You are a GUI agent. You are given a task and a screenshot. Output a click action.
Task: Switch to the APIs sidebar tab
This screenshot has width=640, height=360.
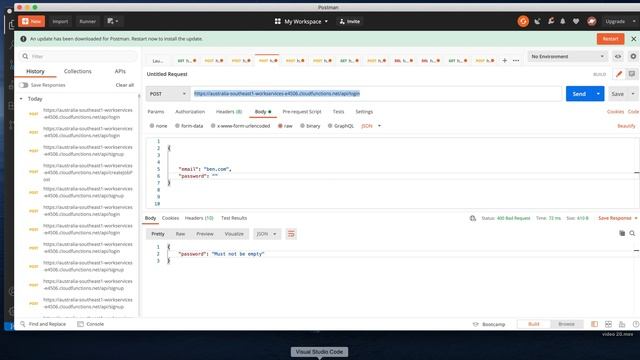point(120,71)
